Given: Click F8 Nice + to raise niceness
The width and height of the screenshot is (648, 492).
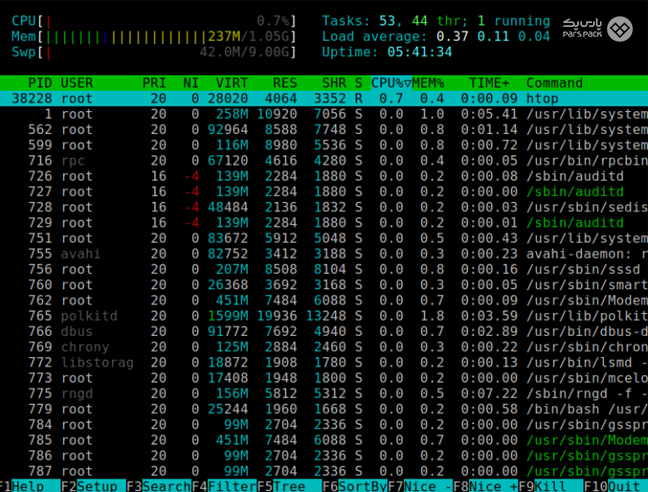Looking at the screenshot, I should tap(485, 486).
